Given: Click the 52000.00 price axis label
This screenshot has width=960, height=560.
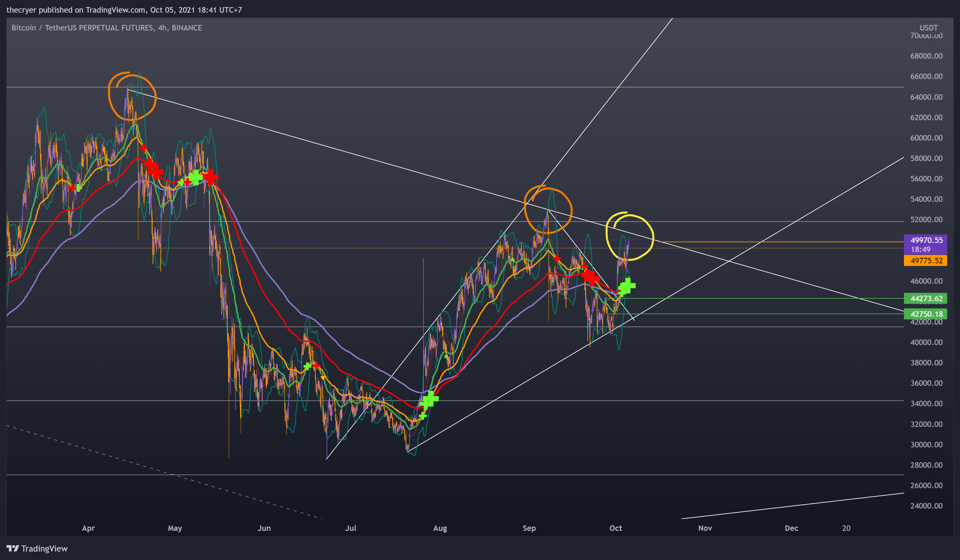Looking at the screenshot, I should pyautogui.click(x=927, y=219).
